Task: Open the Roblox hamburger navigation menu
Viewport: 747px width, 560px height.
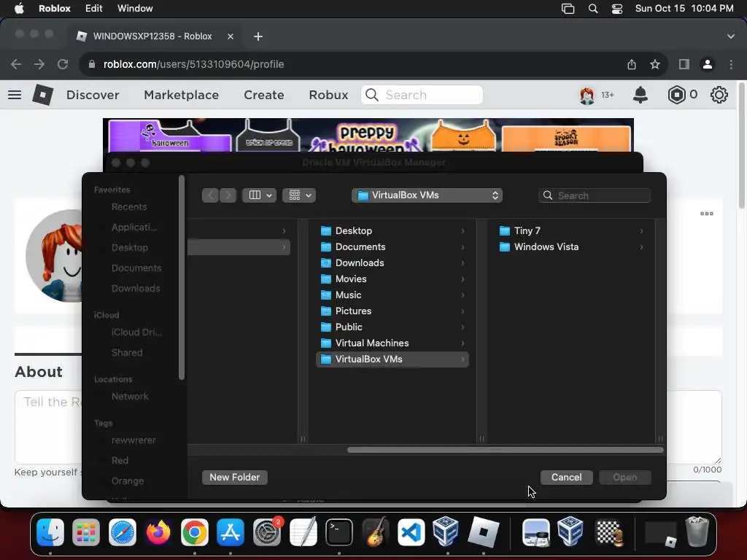Action: click(15, 95)
